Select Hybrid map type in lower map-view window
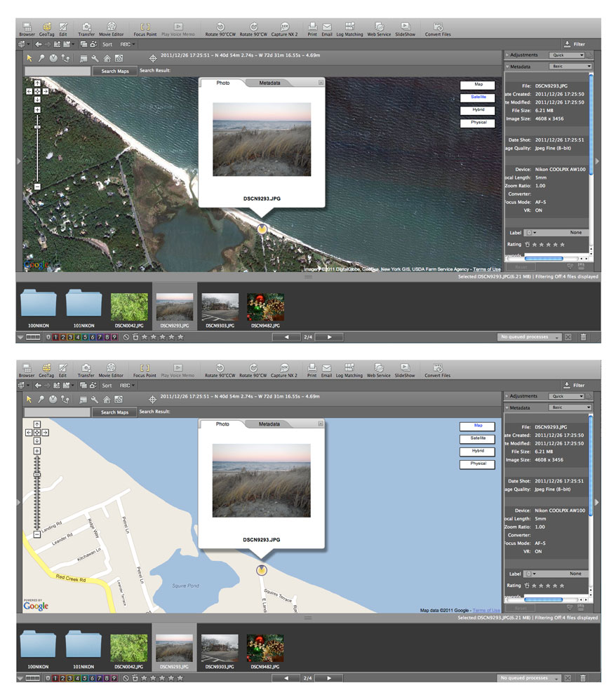The width and height of the screenshot is (616, 697). coord(477,452)
